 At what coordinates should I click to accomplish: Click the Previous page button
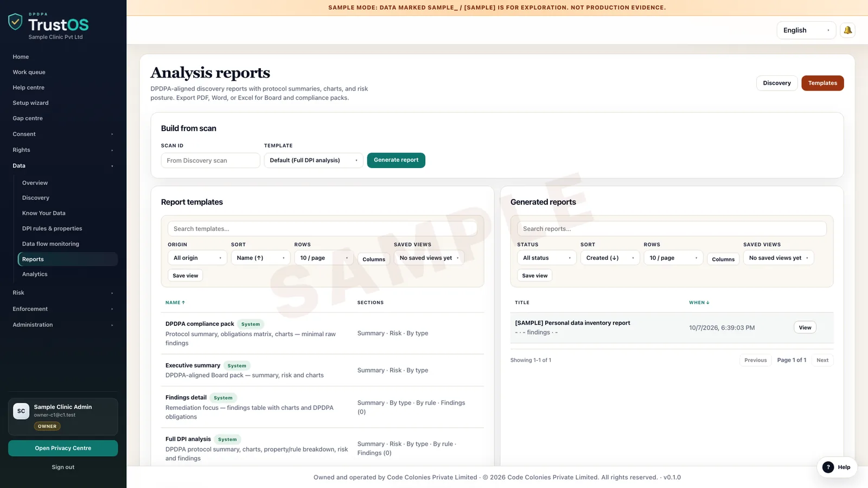(755, 360)
